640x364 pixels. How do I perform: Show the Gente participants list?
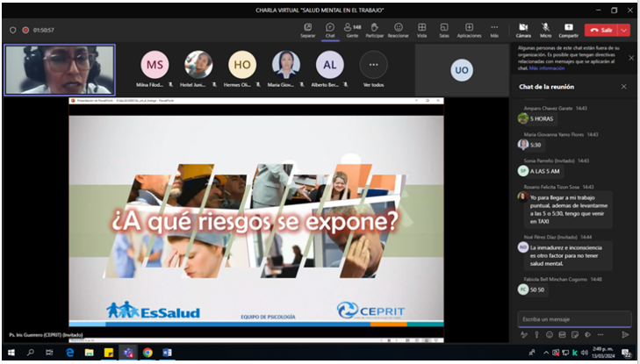click(x=352, y=30)
